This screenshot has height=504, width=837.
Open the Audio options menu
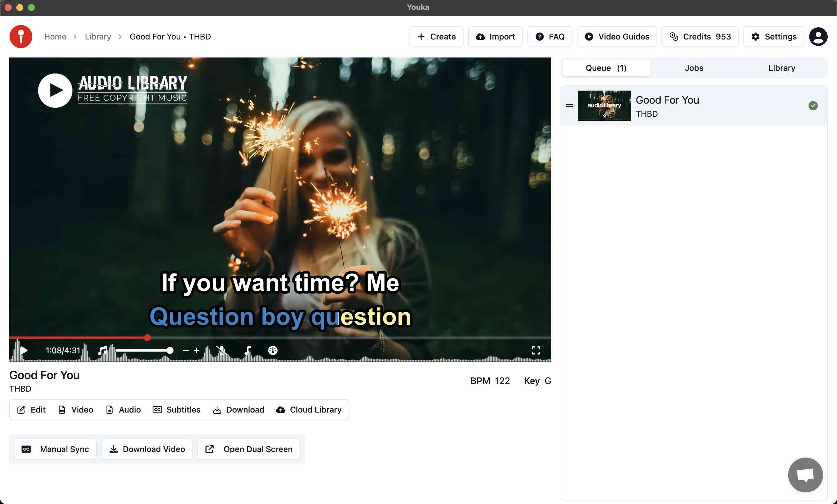point(123,410)
